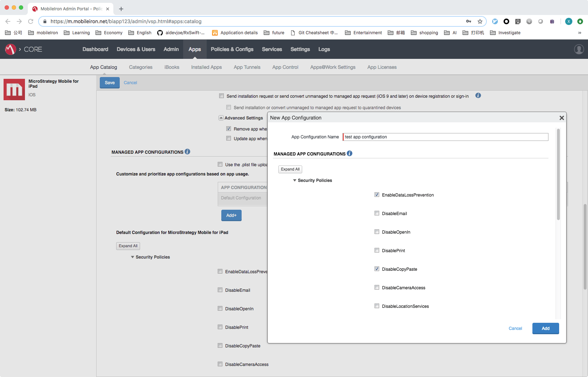This screenshot has height=377, width=588.
Task: Toggle DisableCopyPaste checkbox in dialog
Action: click(377, 269)
